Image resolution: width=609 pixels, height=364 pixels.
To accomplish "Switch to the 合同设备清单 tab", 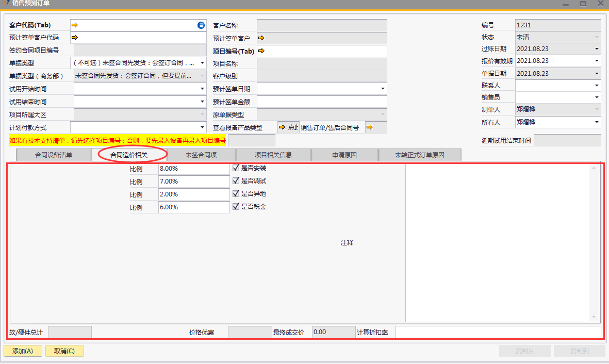I will [x=54, y=155].
